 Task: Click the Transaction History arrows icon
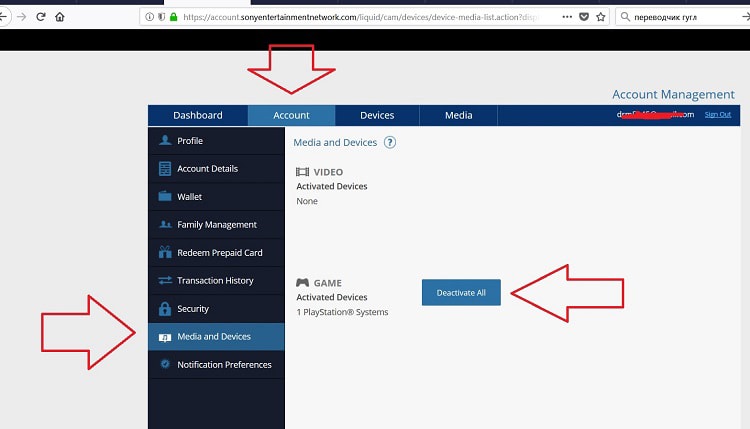coord(165,280)
